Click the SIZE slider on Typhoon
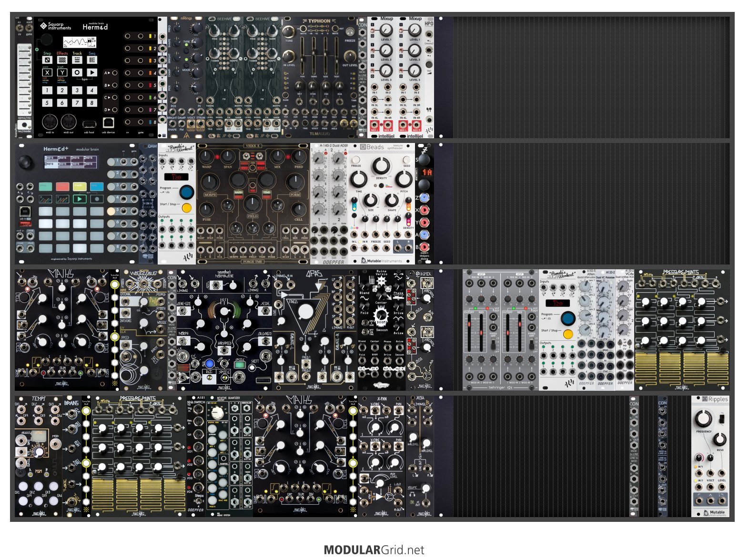 tap(325, 56)
